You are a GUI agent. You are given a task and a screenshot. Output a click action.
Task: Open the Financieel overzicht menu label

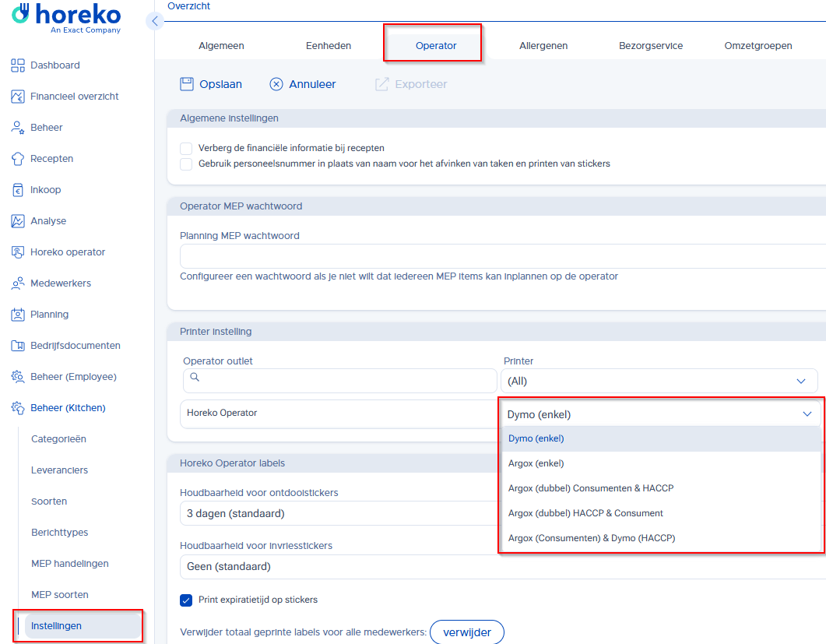click(x=74, y=97)
